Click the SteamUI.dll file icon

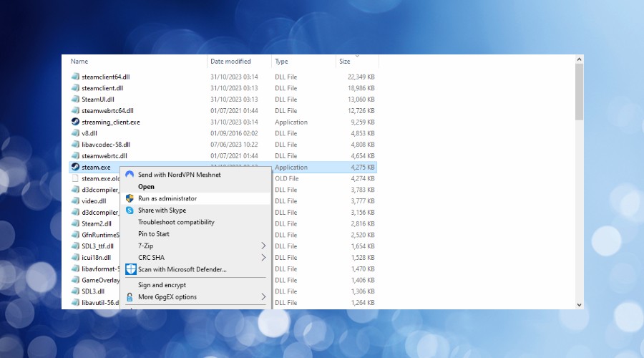pos(75,100)
